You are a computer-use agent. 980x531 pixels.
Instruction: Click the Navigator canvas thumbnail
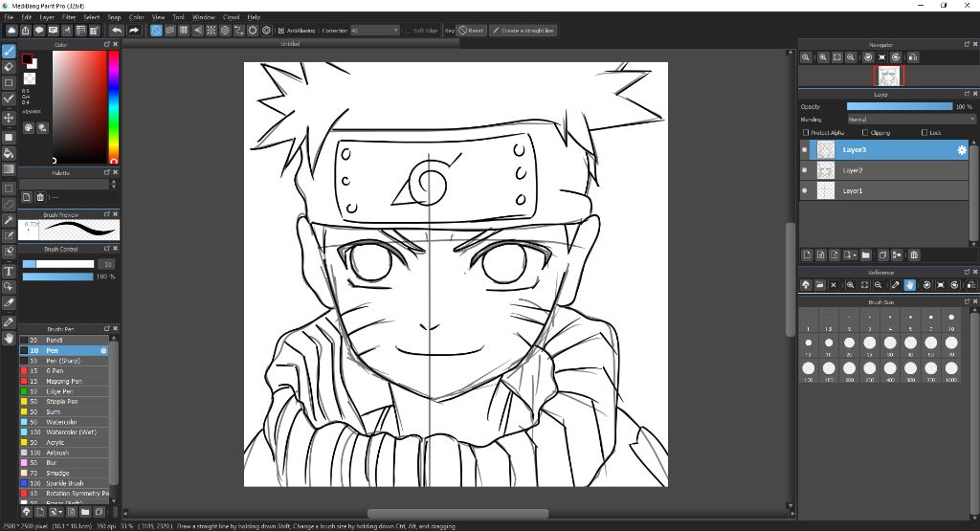[889, 77]
